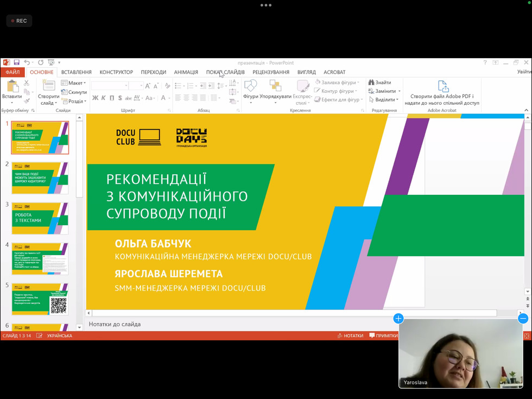532x399 pixels.
Task: Create Adobe PDF and share file
Action: pyautogui.click(x=442, y=93)
